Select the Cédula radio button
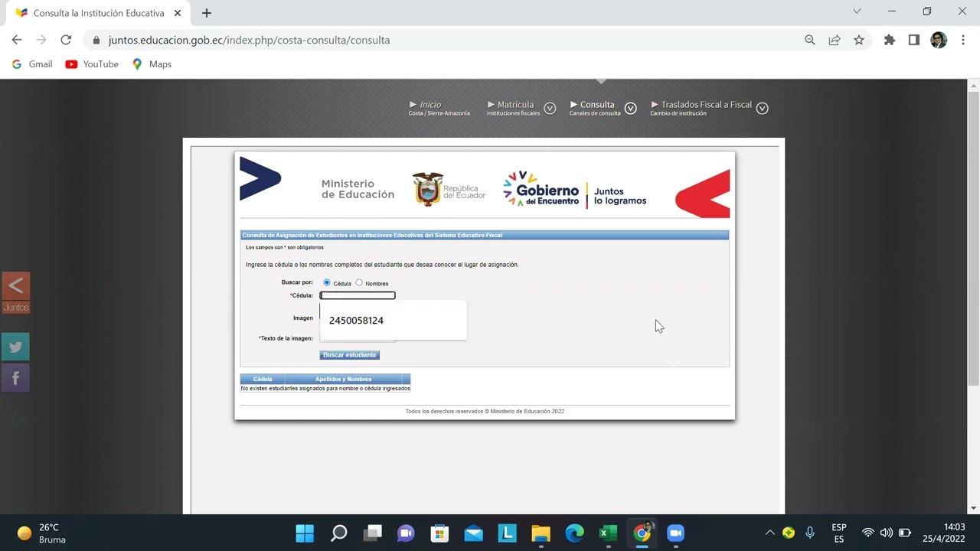The height and width of the screenshot is (551, 980). point(327,283)
